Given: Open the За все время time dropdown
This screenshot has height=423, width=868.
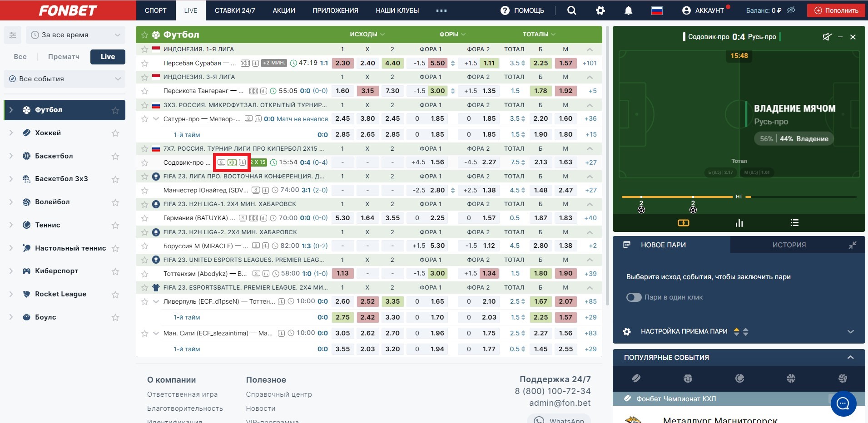Looking at the screenshot, I should 75,35.
